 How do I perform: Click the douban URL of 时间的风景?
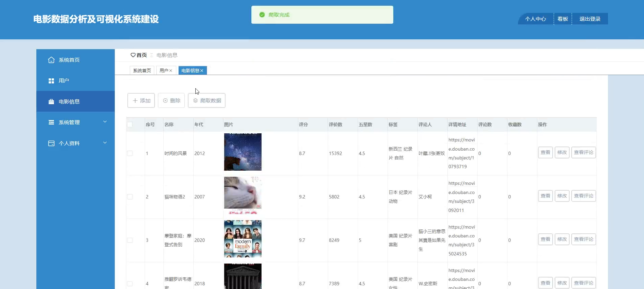[x=462, y=153]
